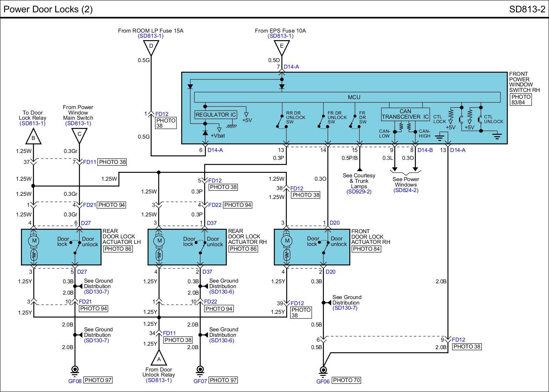Click the CAN TRANSCEIVER IC block
This screenshot has width=549, height=392.
pos(405,114)
